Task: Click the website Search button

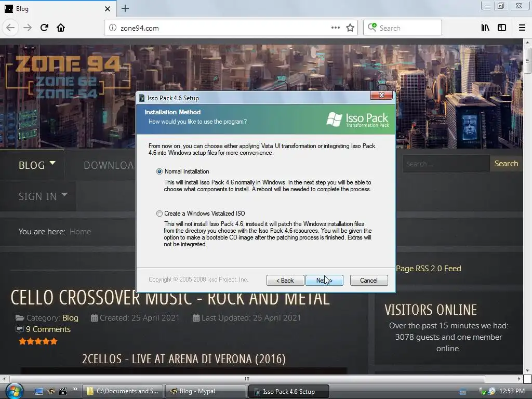Action: pos(506,164)
